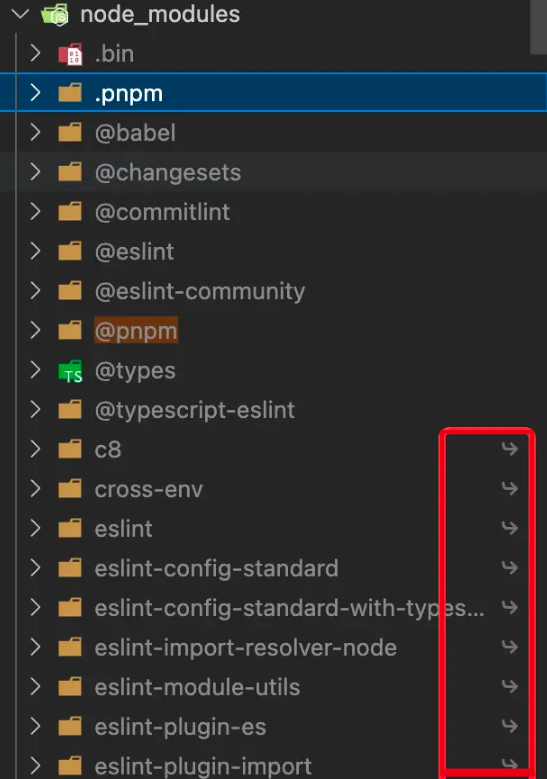
Task: Select the eslint-config-standard-with-types folder
Action: coord(273,608)
